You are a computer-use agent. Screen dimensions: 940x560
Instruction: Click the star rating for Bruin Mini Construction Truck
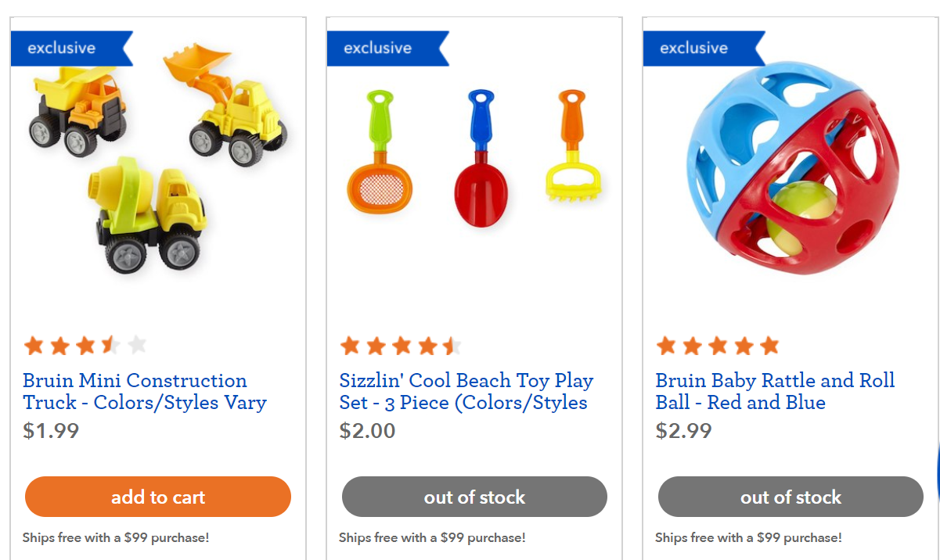pyautogui.click(x=85, y=345)
